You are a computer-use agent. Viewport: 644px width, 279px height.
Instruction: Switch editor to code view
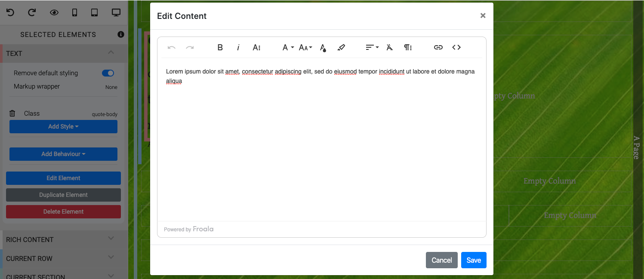click(456, 47)
